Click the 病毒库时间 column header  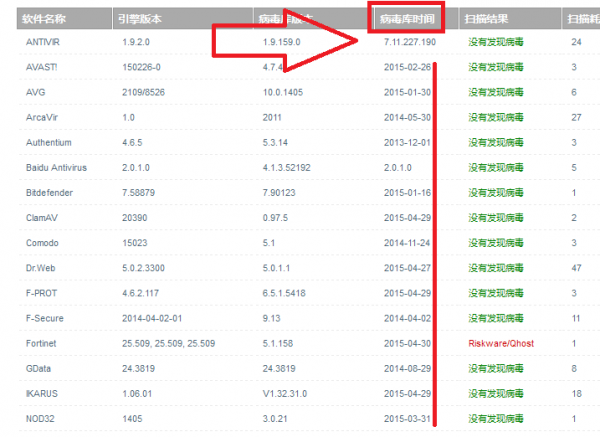coord(407,19)
